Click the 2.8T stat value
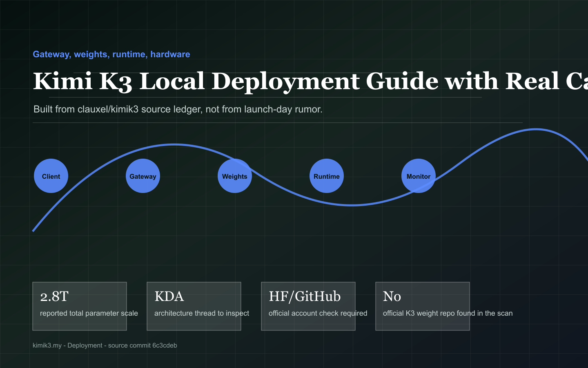Viewport: 588px width, 368px height. 54,296
